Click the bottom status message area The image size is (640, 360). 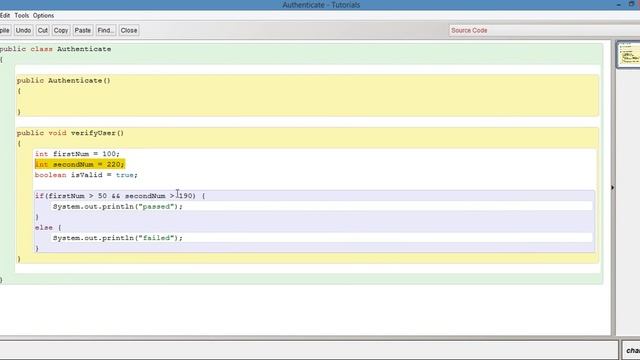pyautogui.click(x=309, y=350)
